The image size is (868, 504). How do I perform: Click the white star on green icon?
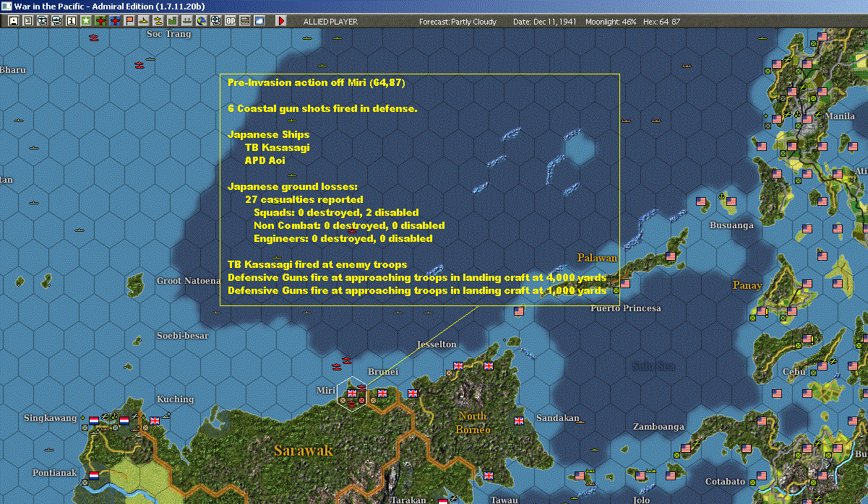coord(86,21)
